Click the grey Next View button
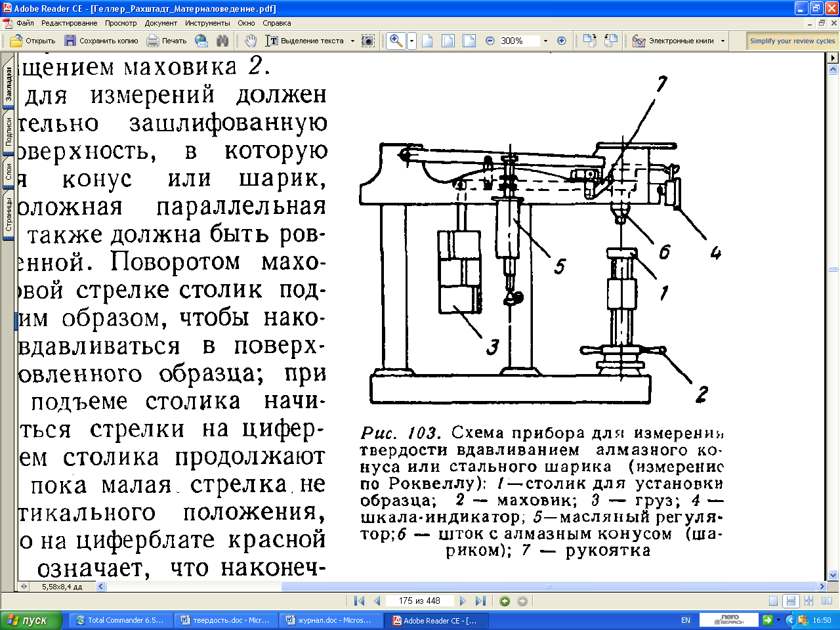This screenshot has width=840, height=630. [522, 600]
